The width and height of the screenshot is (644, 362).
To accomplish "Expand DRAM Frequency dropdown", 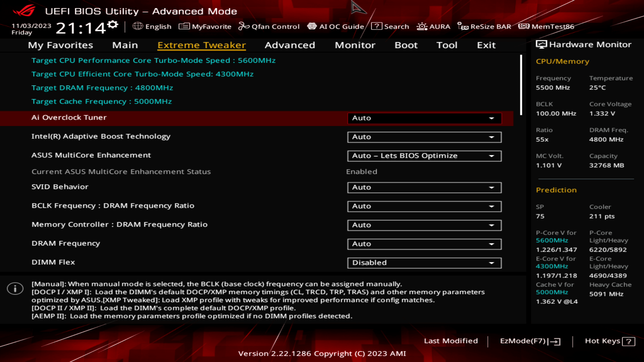I will tap(424, 244).
